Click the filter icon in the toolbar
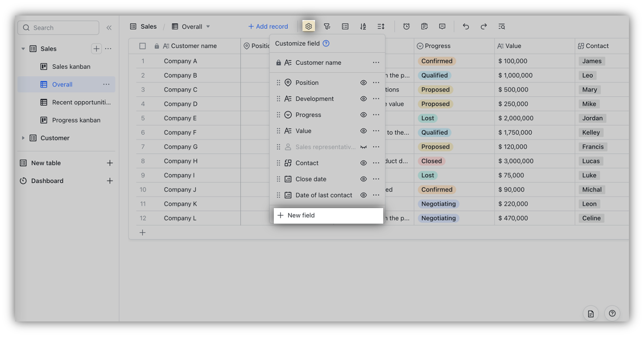Viewport: 644px width, 337px height. click(x=327, y=26)
